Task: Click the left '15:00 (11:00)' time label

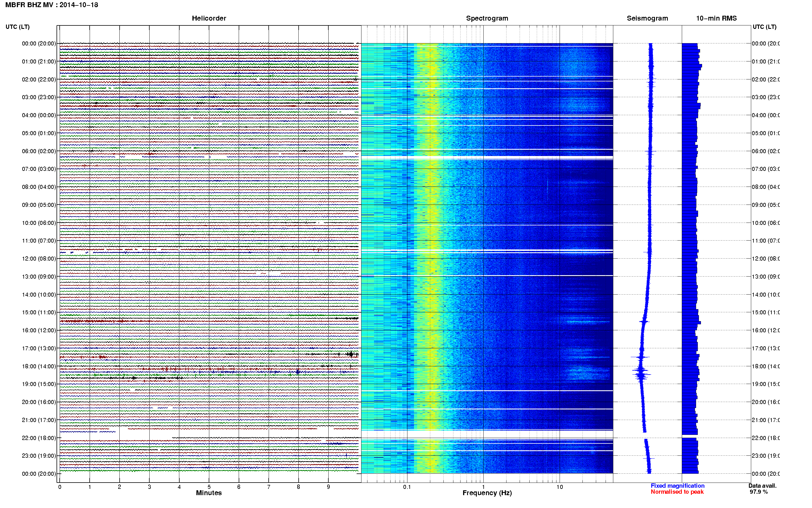Action: [39, 312]
